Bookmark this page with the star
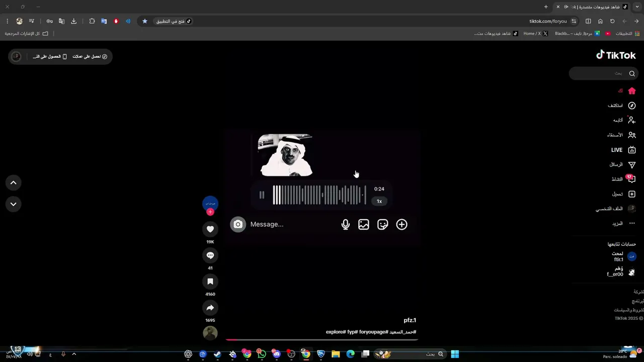The image size is (644, 362). point(145,21)
